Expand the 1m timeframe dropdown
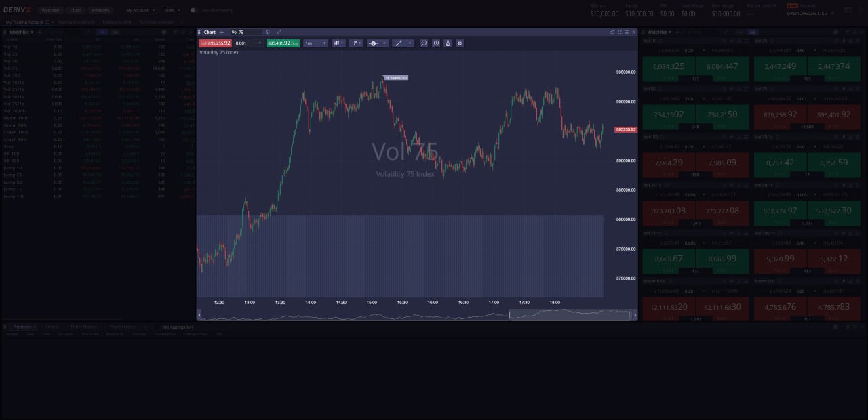The height and width of the screenshot is (420, 868). (315, 43)
